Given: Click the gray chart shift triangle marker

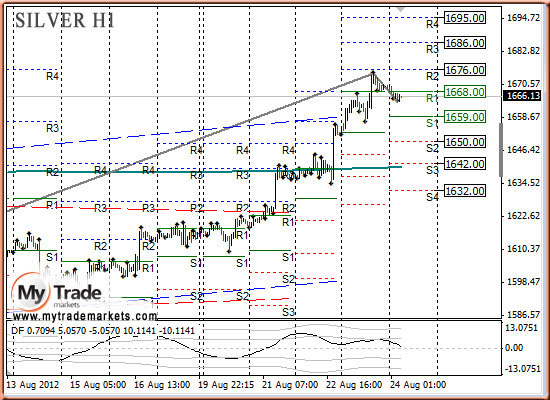Looking at the screenshot, I should 400,8.
